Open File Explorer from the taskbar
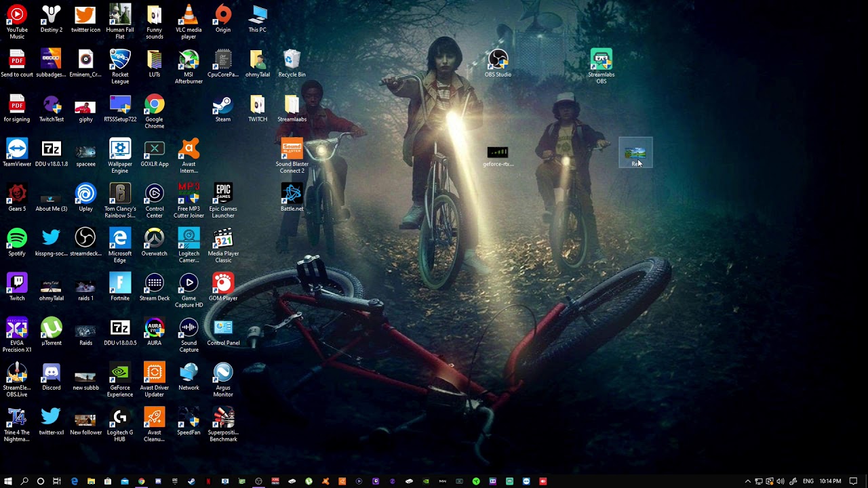This screenshot has width=868, height=488. (91, 481)
